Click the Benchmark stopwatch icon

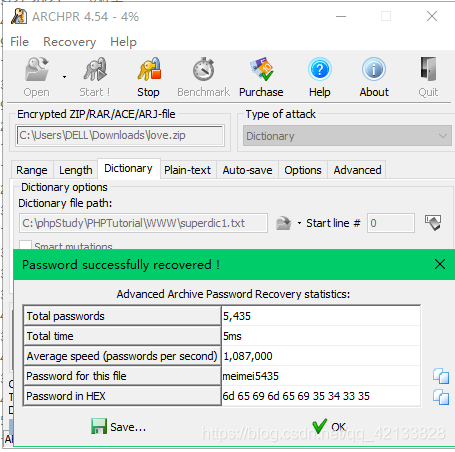click(203, 69)
